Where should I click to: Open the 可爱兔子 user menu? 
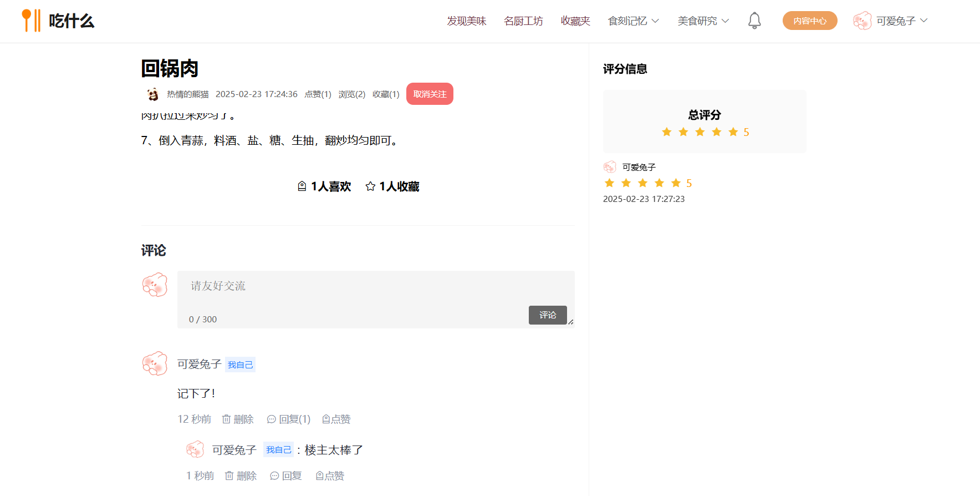click(902, 21)
